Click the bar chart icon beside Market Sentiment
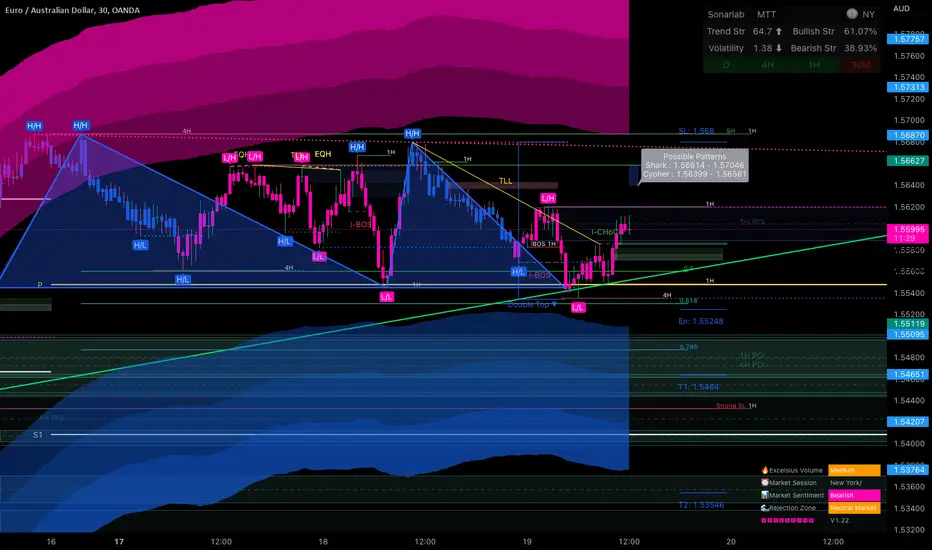Screen dimensions: 932x550 coord(765,495)
